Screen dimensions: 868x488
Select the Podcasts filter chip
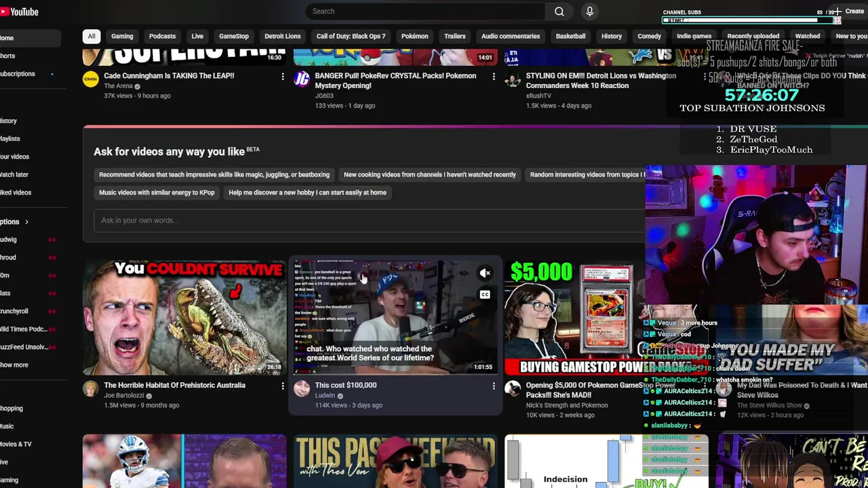click(x=162, y=36)
